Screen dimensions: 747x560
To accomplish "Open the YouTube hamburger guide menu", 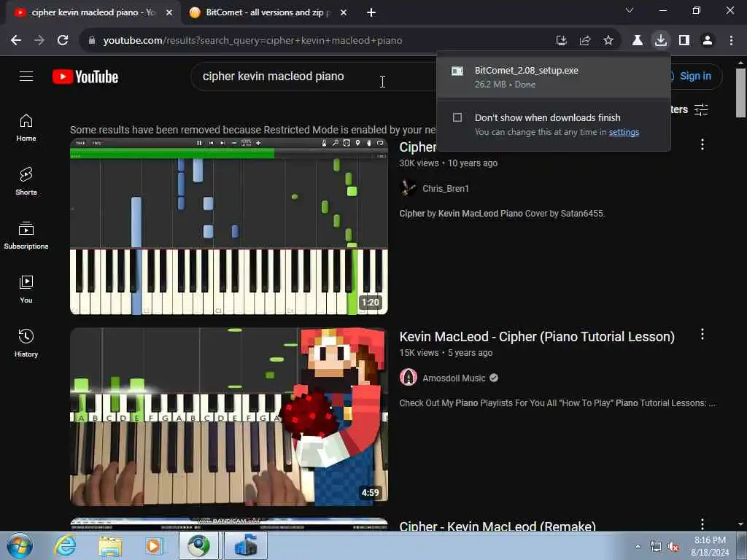I will click(26, 76).
